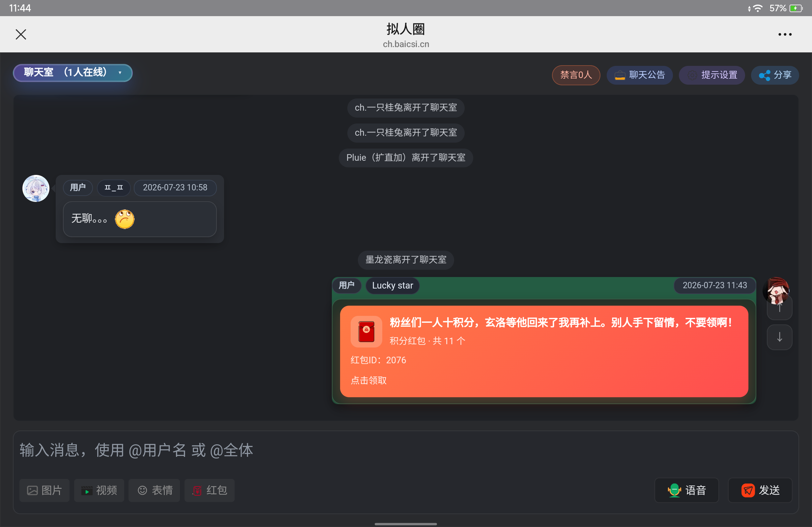This screenshot has width=812, height=527.
Task: Click the 11:44 status bar clock
Action: [20, 8]
